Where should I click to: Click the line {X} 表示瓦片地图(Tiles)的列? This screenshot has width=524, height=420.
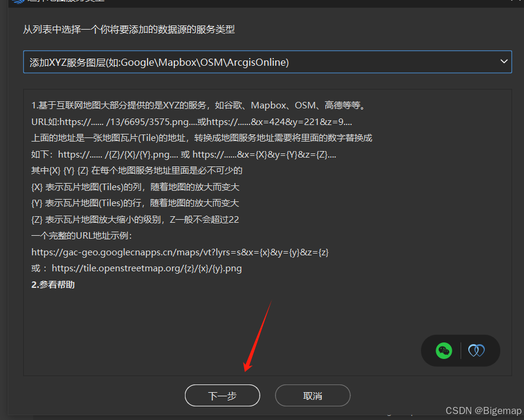coord(135,187)
